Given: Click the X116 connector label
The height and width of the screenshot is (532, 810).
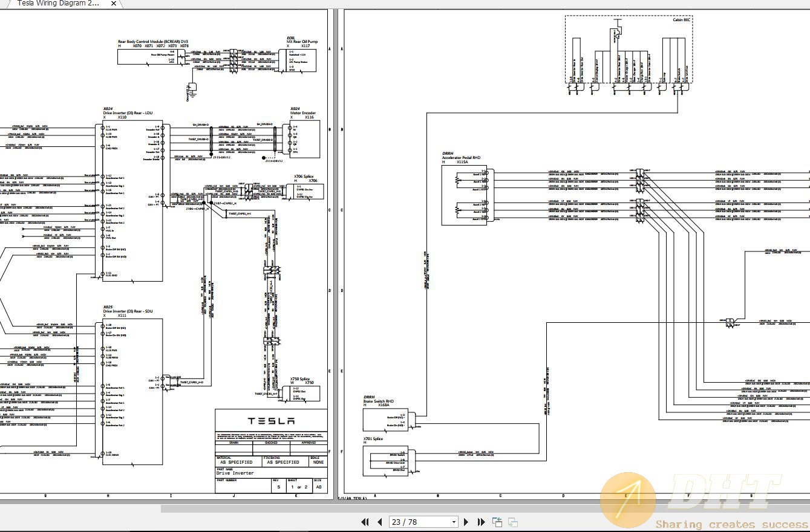Looking at the screenshot, I should tap(309, 117).
